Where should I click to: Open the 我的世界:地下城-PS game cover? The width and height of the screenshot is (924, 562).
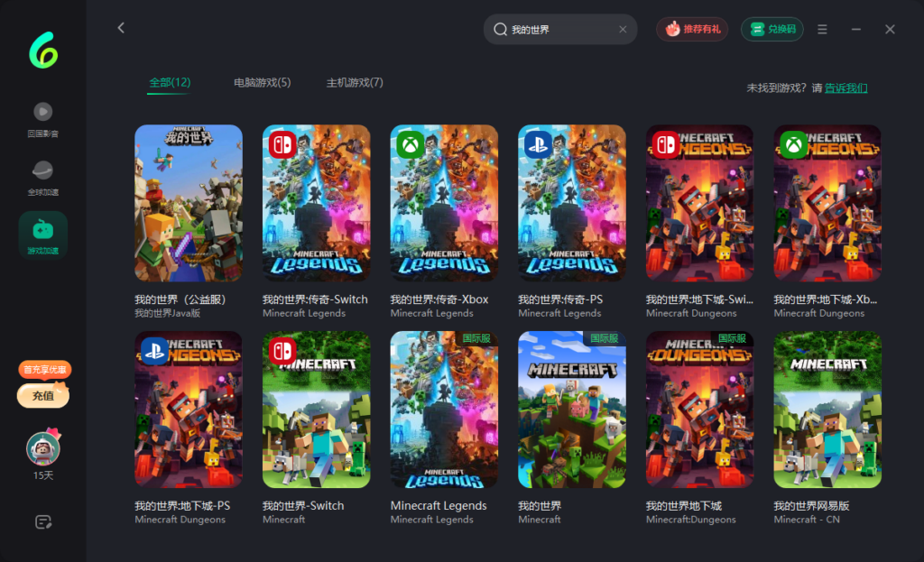[x=189, y=410]
